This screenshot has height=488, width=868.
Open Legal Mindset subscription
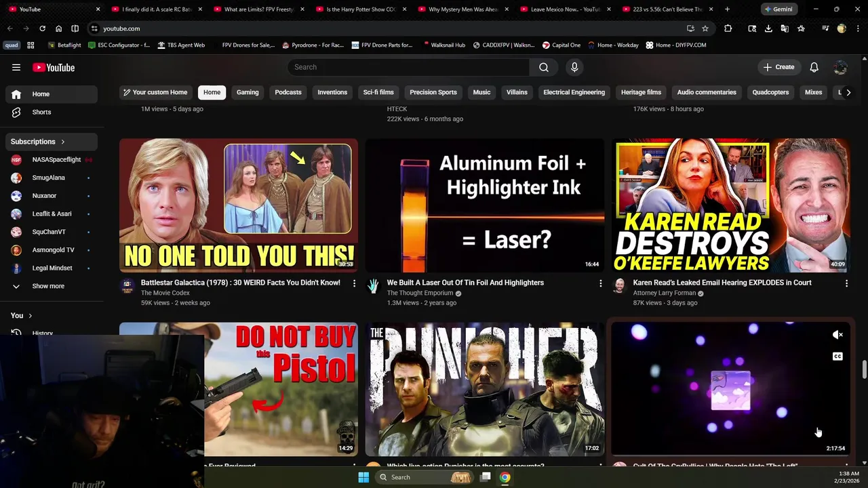click(52, 268)
